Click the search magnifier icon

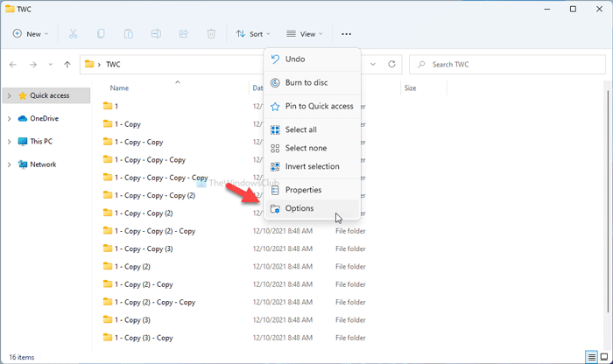pyautogui.click(x=421, y=65)
